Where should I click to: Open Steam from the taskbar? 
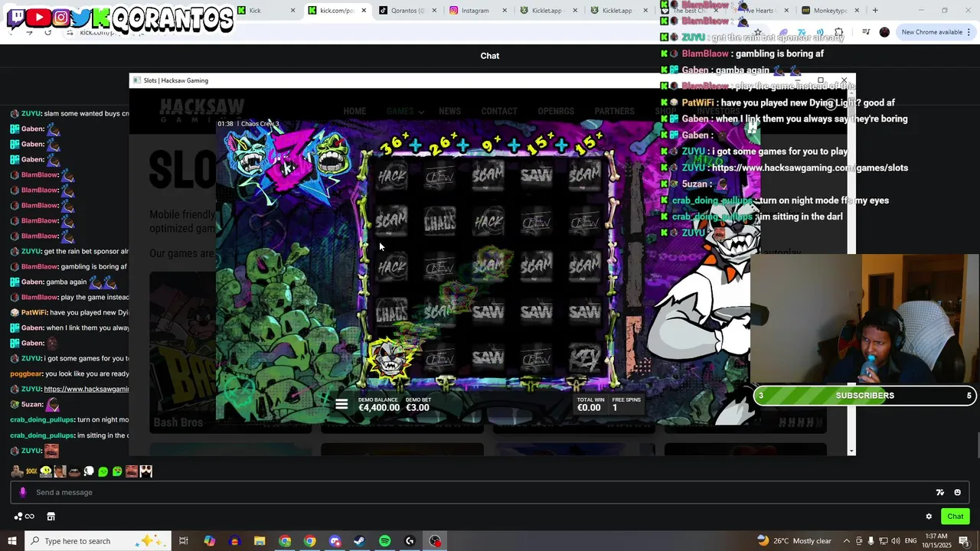(x=359, y=541)
